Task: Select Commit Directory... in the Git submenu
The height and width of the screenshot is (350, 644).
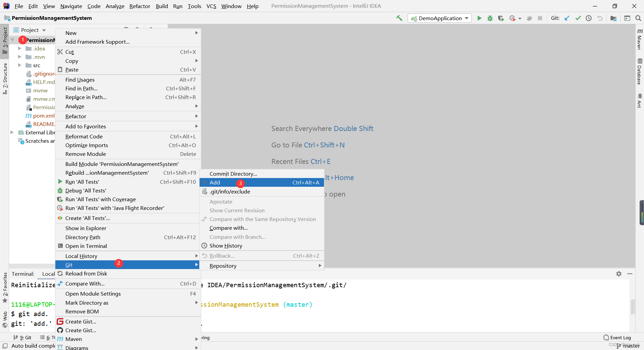Action: (262, 174)
